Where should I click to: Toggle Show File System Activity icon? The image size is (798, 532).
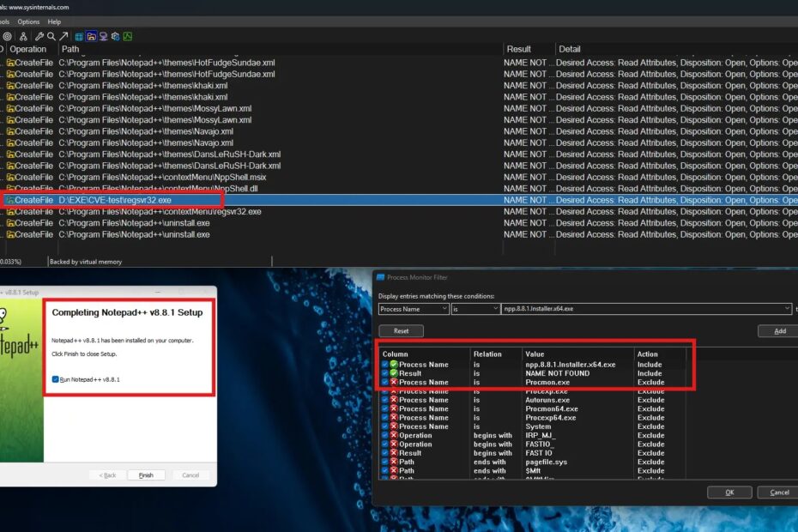point(91,36)
